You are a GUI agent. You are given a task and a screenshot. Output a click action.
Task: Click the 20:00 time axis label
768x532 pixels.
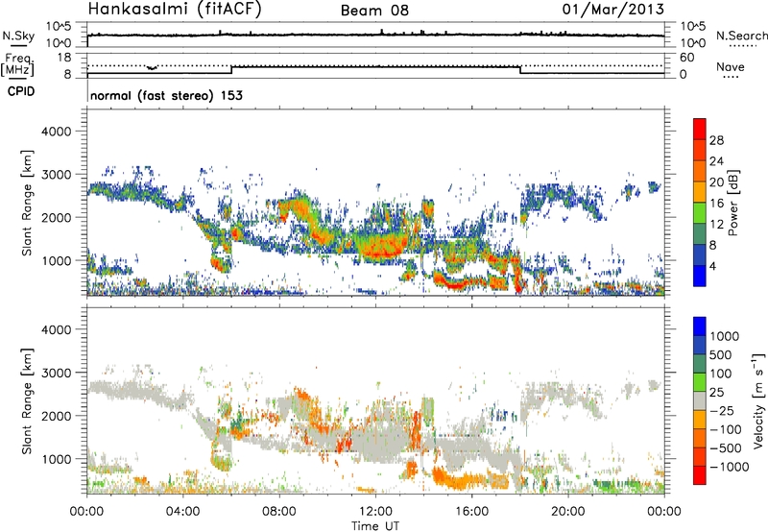pyautogui.click(x=568, y=512)
